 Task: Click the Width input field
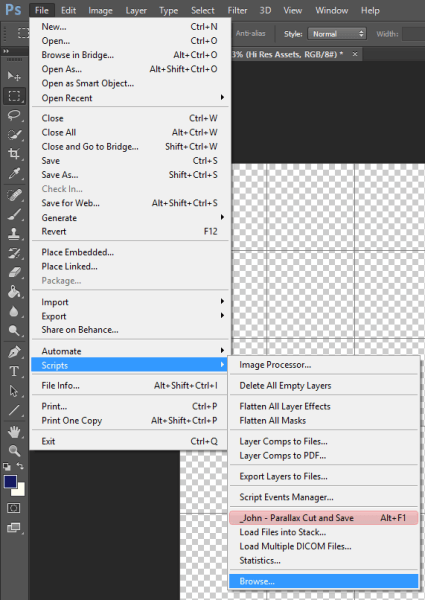[x=414, y=34]
